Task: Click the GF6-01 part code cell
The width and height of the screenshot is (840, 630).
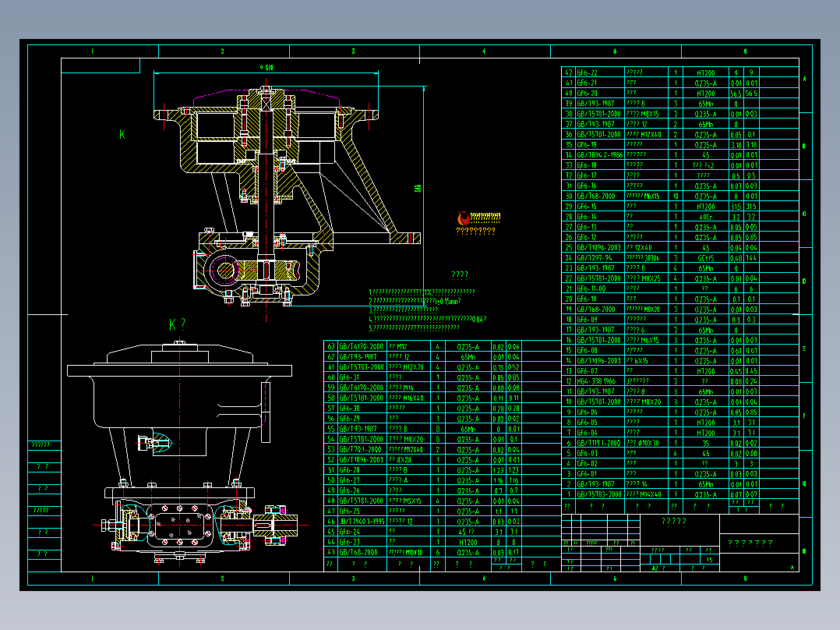Action: [600, 474]
